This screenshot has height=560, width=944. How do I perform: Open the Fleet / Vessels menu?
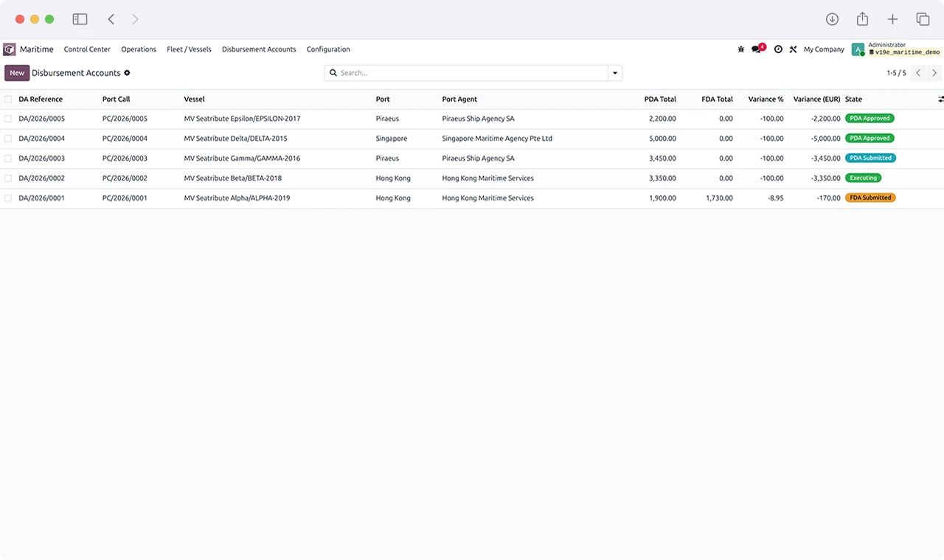pyautogui.click(x=189, y=49)
